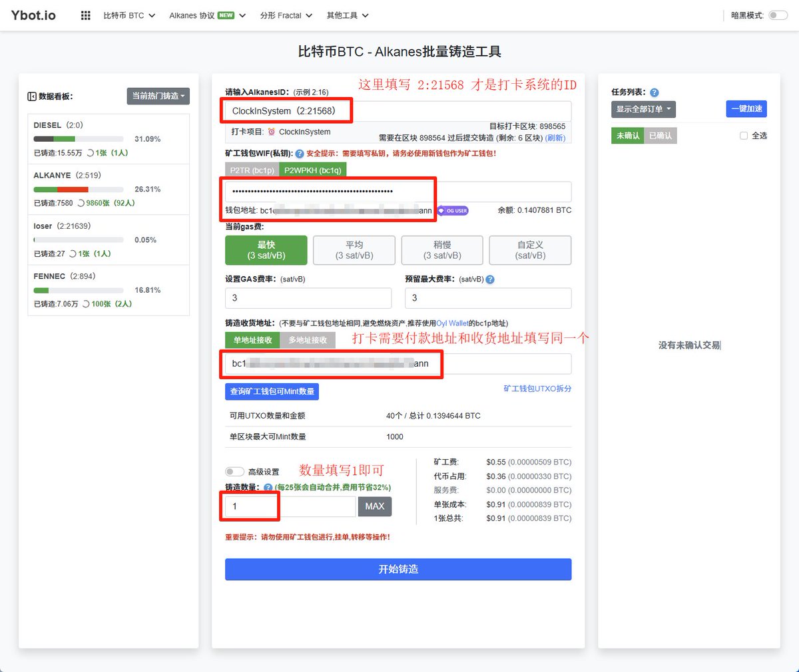Viewport: 799px width, 672px height.
Task: Select the 平均 (3 sat/vB) gas option
Action: (x=354, y=250)
